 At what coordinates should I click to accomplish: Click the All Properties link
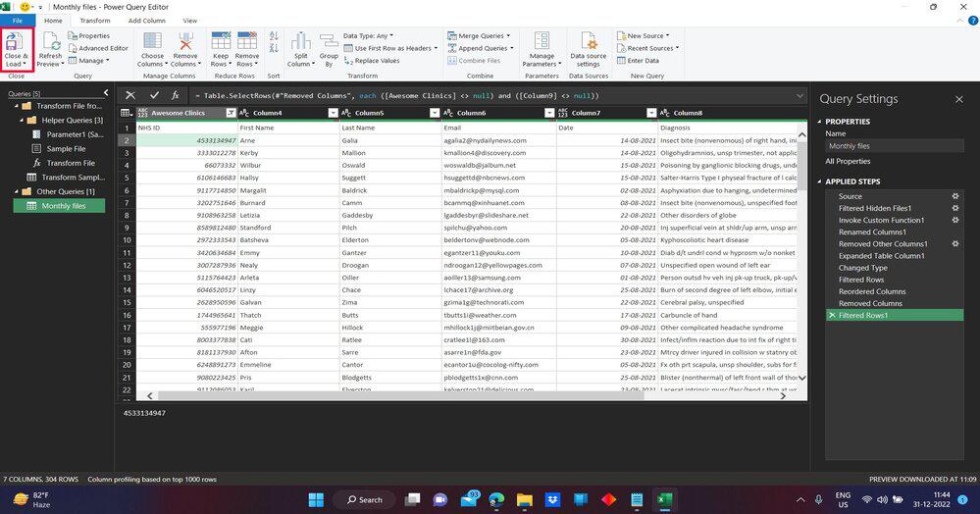coord(848,161)
